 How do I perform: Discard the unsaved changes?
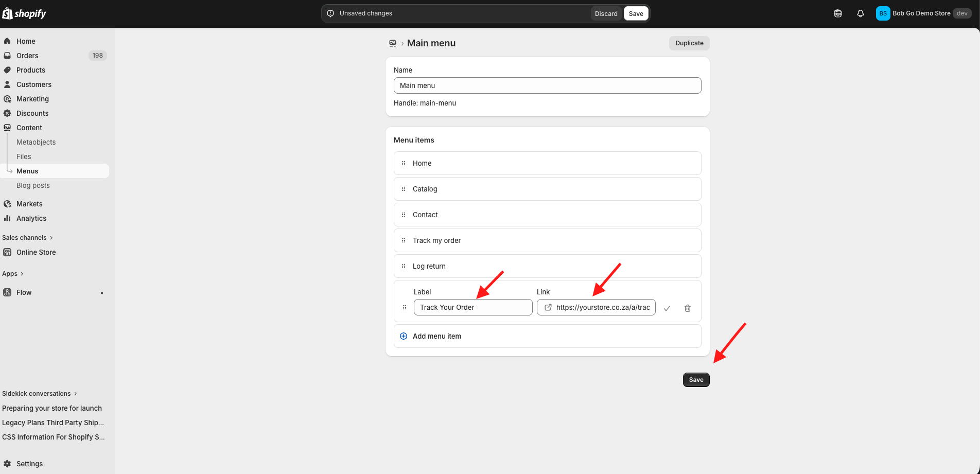(606, 14)
